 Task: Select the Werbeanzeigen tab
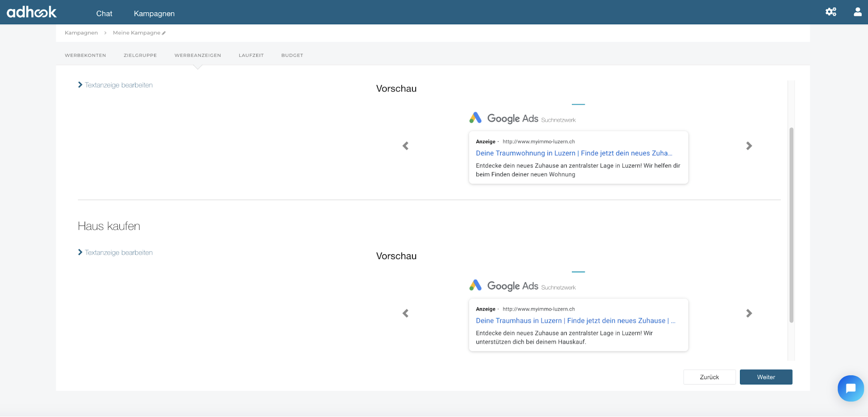click(x=198, y=56)
